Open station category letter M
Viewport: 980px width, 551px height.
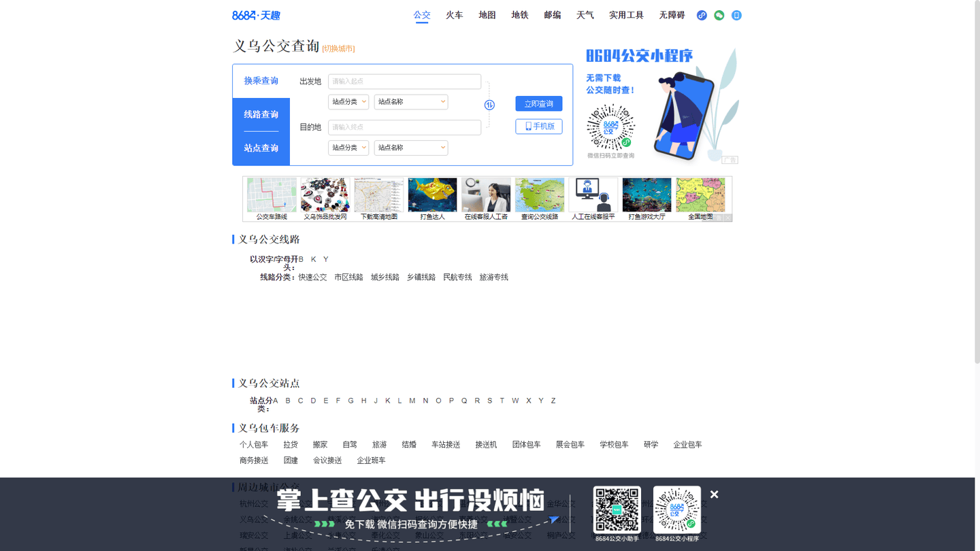[x=412, y=401]
